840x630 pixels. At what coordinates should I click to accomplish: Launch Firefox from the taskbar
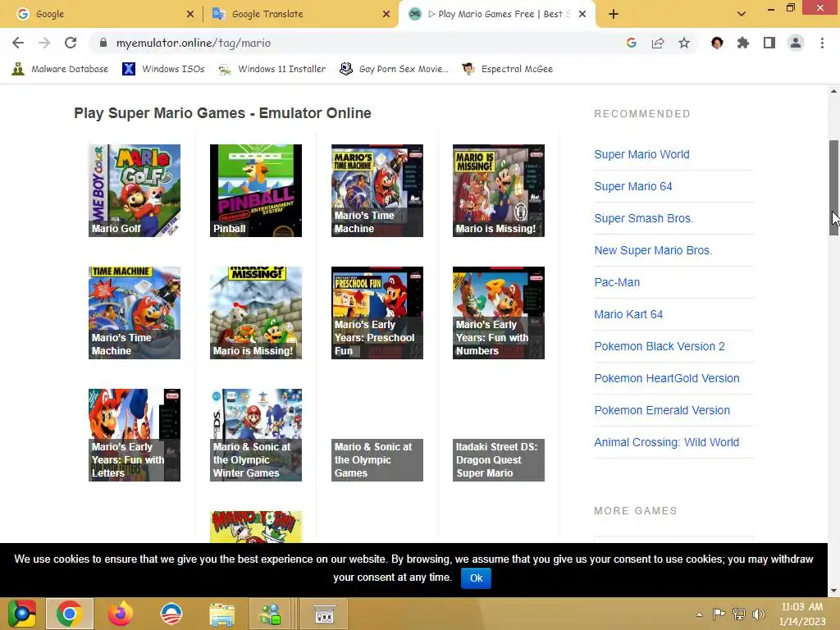(121, 614)
